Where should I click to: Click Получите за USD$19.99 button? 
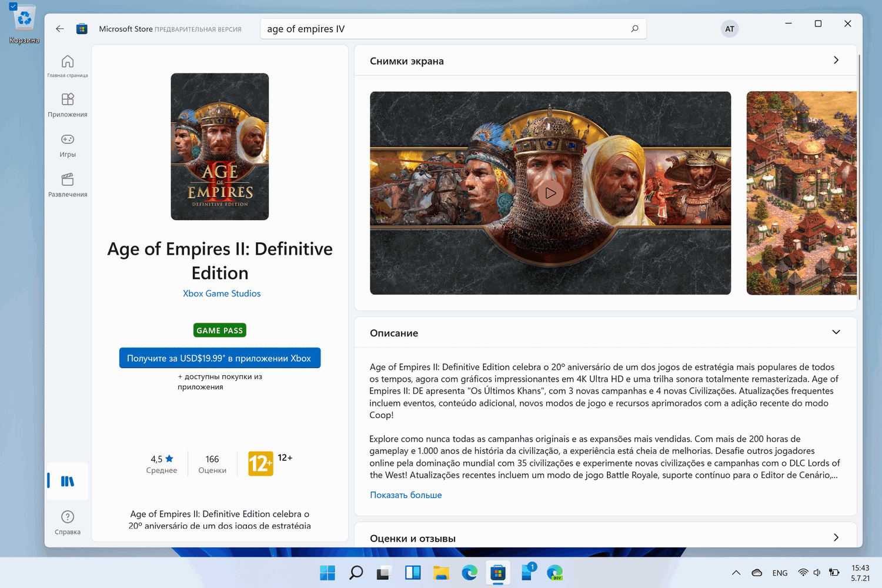pos(220,358)
